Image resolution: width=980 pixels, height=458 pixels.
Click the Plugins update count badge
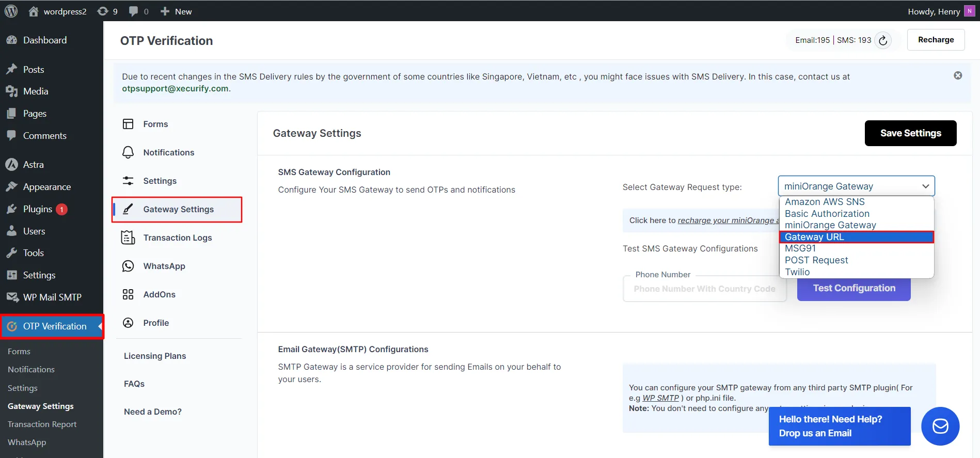point(61,209)
